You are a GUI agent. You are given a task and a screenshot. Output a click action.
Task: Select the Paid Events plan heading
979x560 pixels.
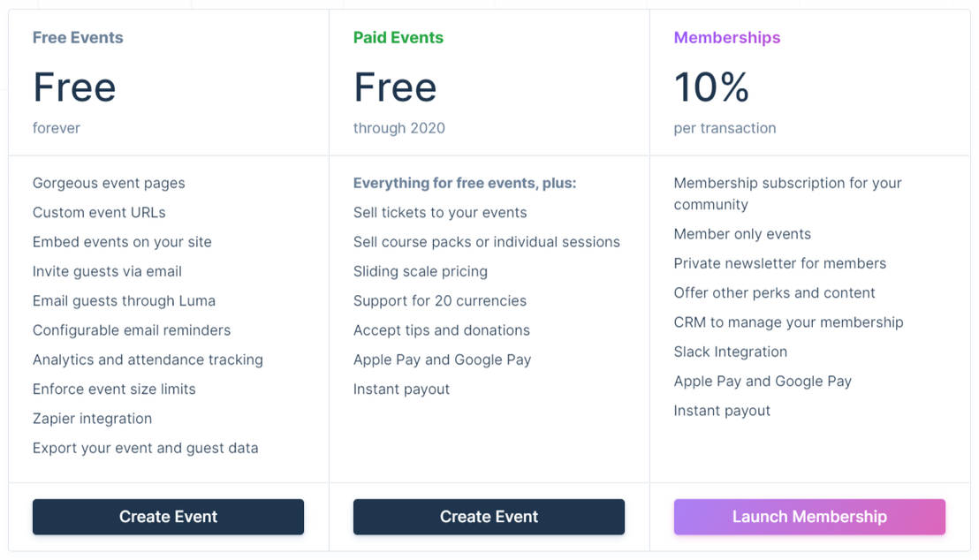tap(398, 37)
